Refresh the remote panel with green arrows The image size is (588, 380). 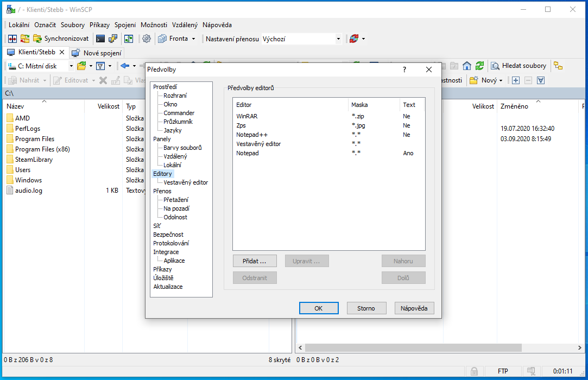click(479, 66)
